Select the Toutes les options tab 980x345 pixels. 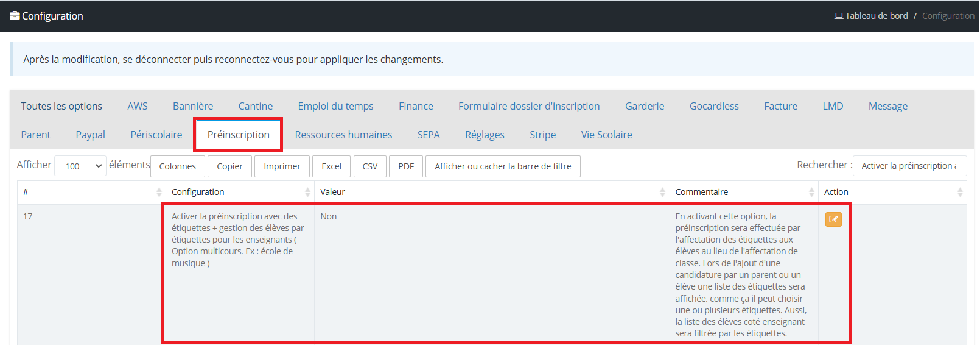[61, 106]
